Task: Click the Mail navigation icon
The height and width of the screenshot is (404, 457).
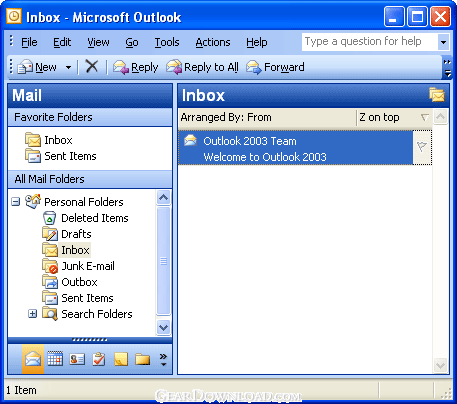Action: 33,359
